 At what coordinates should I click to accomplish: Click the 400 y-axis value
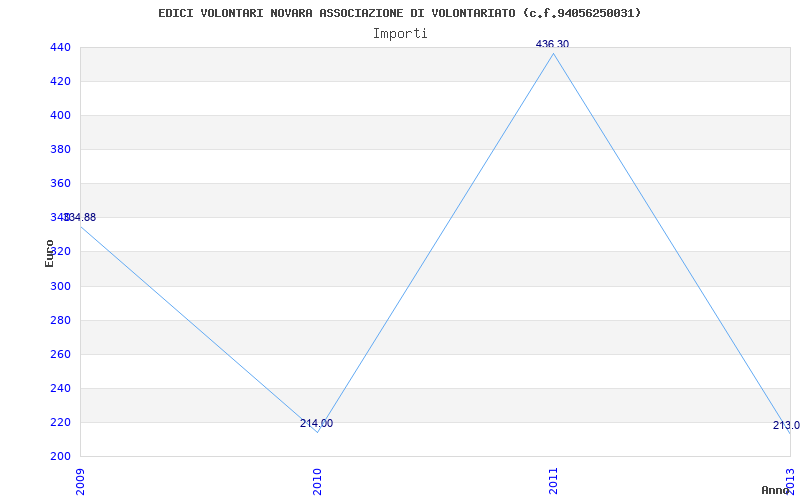pos(60,116)
